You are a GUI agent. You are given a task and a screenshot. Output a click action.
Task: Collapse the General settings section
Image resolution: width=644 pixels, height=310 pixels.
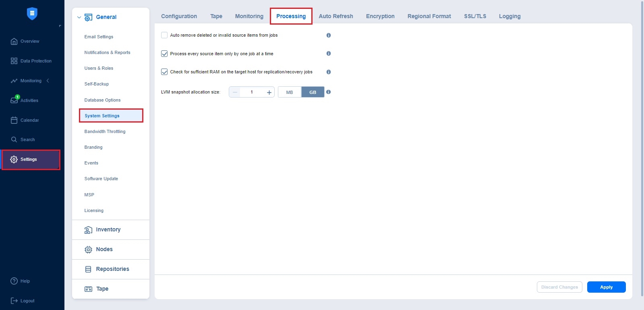79,17
